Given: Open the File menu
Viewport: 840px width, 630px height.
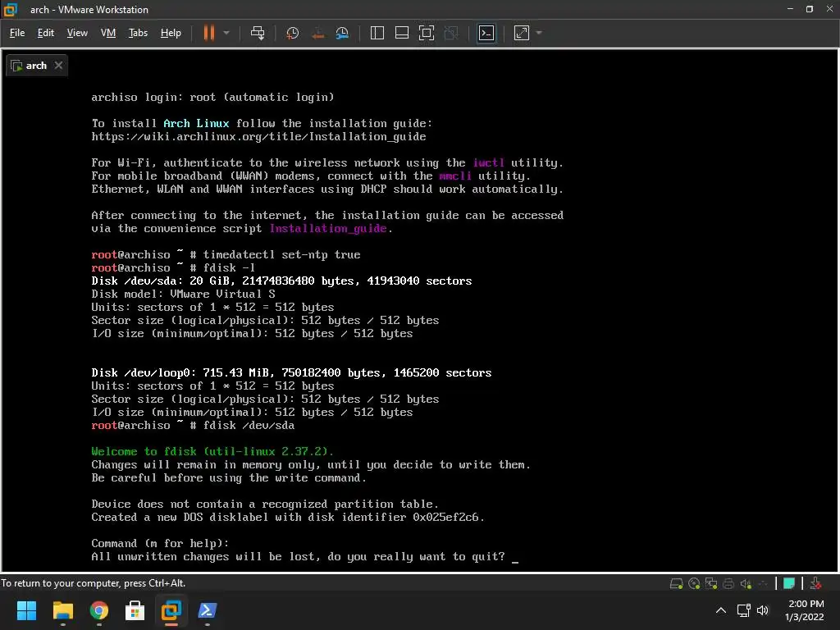Looking at the screenshot, I should [17, 33].
